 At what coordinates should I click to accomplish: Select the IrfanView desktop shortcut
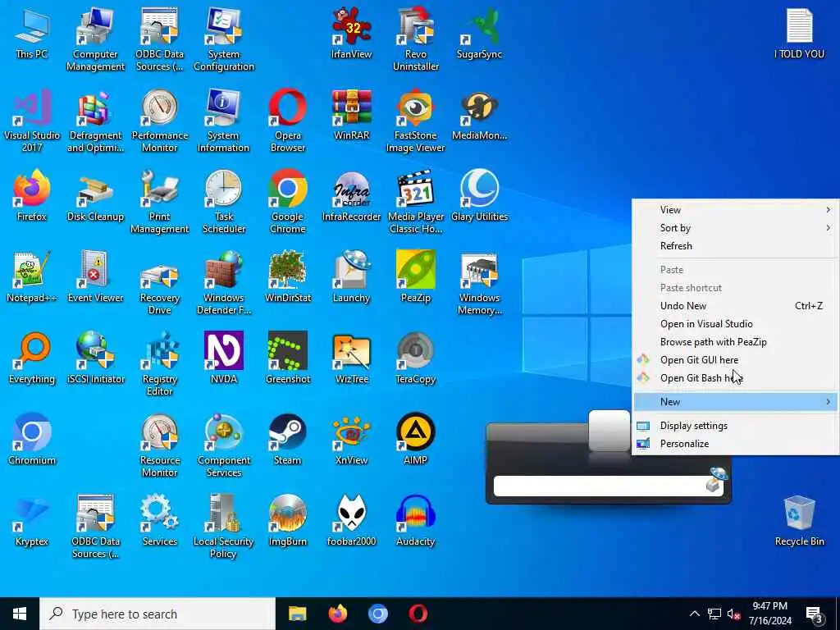pyautogui.click(x=351, y=32)
